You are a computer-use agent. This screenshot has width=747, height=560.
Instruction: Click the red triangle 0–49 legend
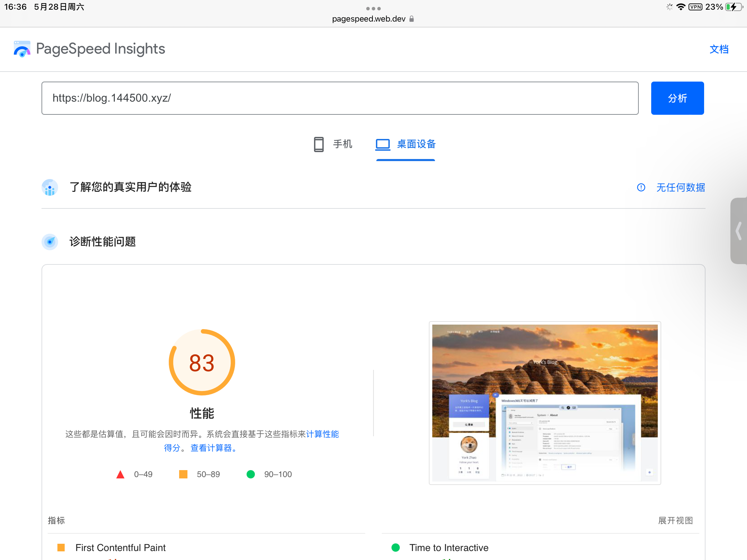135,474
